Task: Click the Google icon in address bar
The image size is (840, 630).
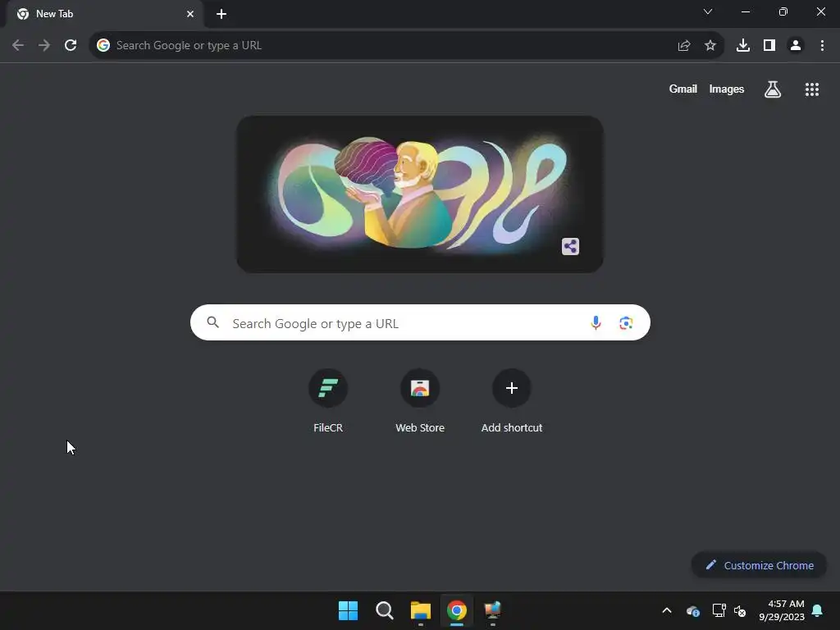Action: (103, 46)
